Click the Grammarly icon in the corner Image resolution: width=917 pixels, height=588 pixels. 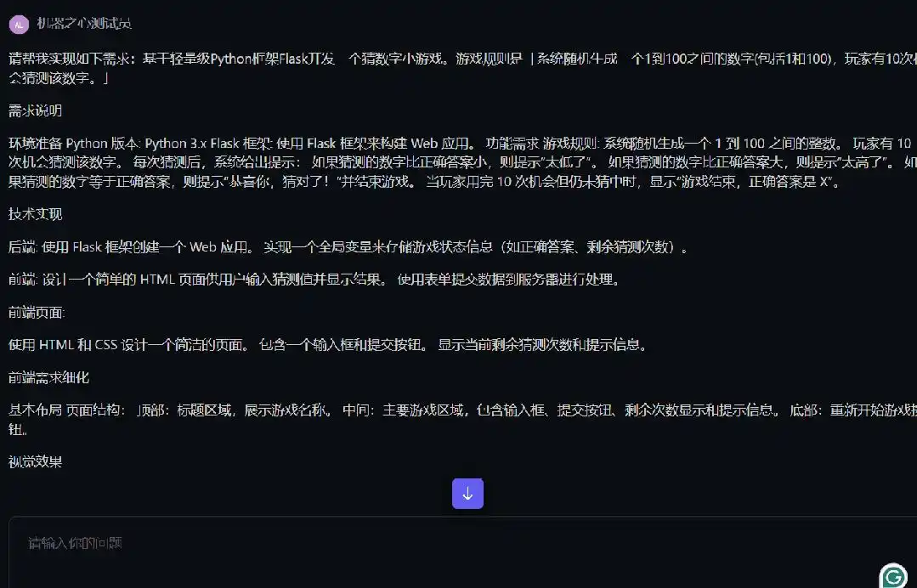[x=892, y=576]
